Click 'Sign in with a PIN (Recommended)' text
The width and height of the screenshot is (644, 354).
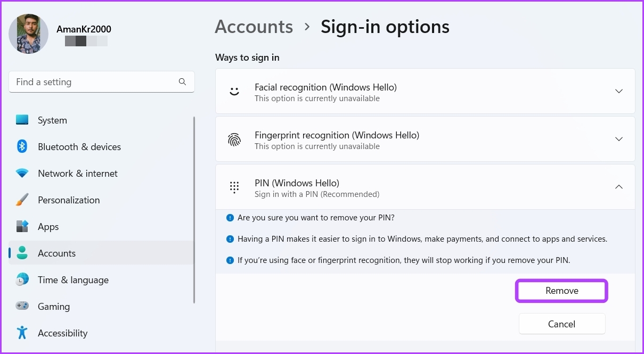point(317,194)
